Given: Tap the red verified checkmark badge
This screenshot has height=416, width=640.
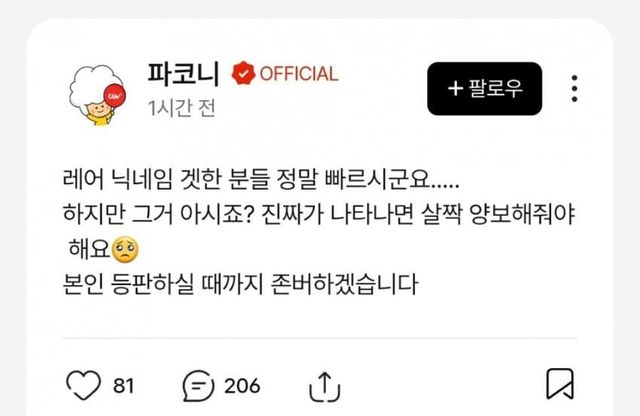Looking at the screenshot, I should coord(243,73).
